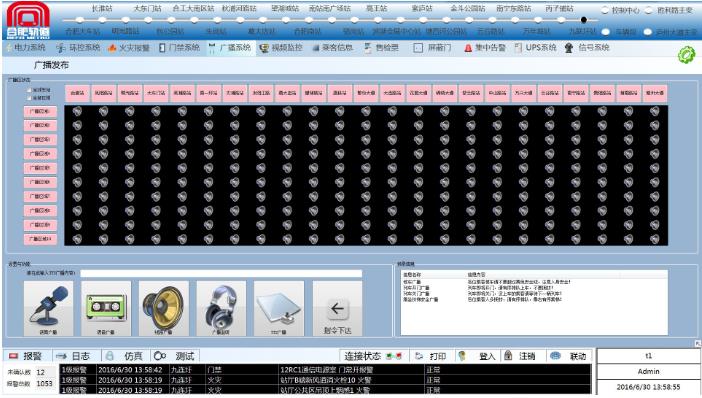Click the 打印 print button

(x=431, y=356)
